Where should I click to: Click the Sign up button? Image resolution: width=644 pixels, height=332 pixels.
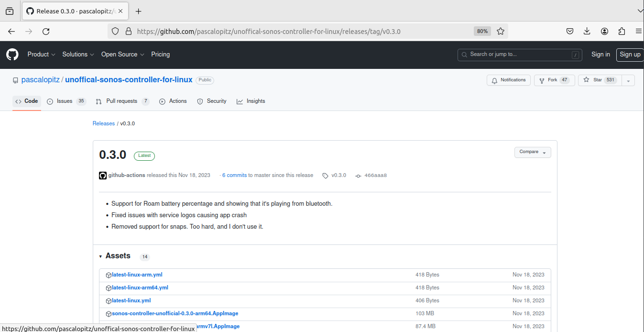tap(630, 54)
